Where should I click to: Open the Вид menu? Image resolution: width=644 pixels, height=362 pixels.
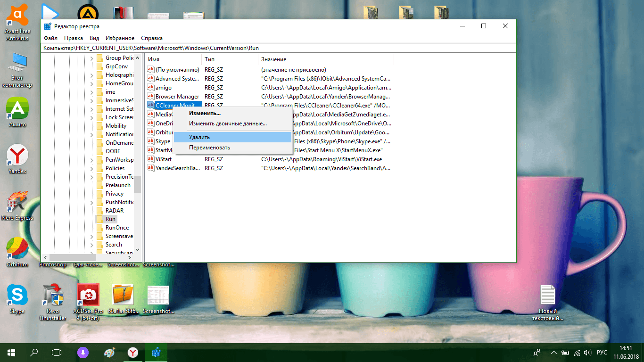coord(94,38)
